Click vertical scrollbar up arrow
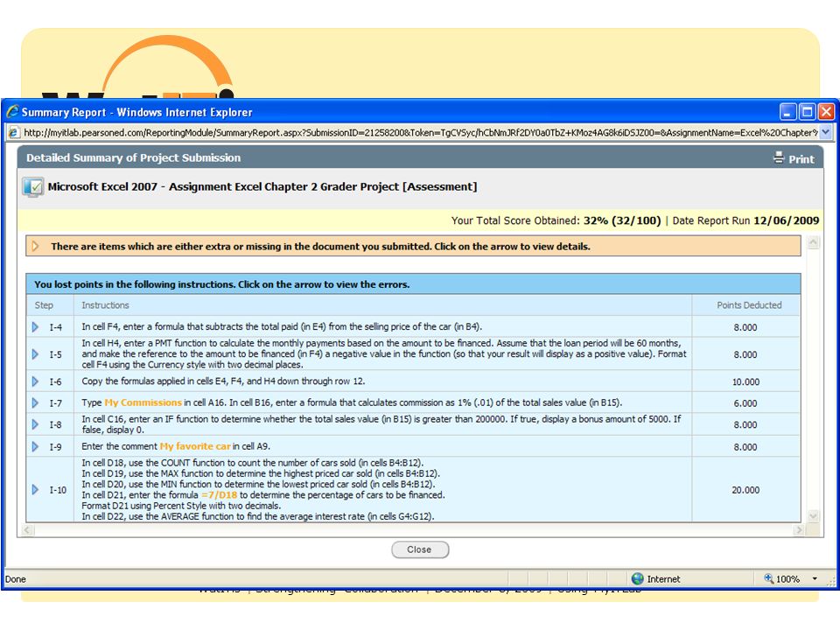 coord(813,242)
